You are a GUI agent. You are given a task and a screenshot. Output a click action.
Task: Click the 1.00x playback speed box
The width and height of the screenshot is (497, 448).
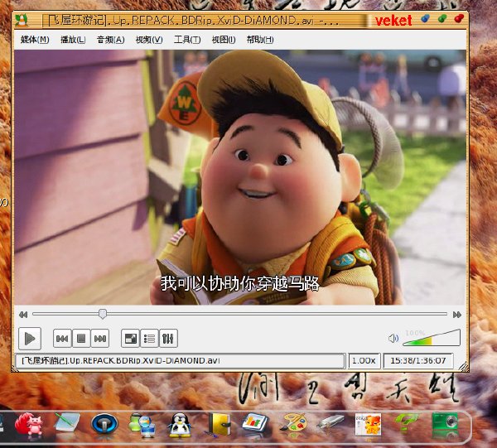pyautogui.click(x=364, y=361)
